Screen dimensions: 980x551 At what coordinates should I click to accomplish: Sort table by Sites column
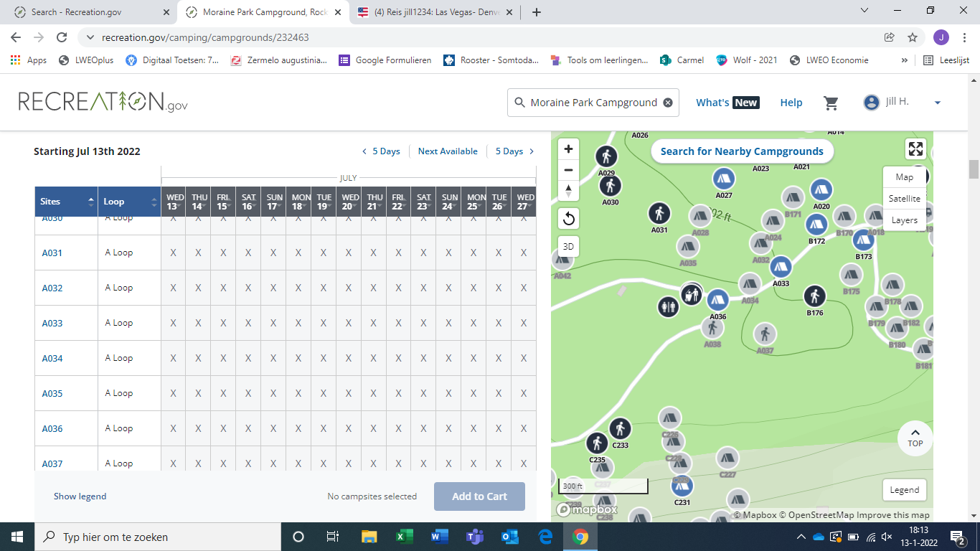pos(66,202)
